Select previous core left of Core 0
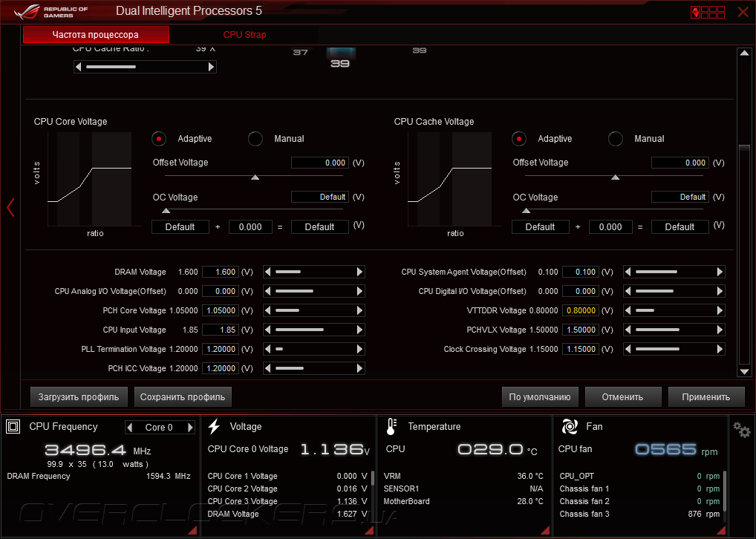Screen dimensions: 756x539 point(129,427)
